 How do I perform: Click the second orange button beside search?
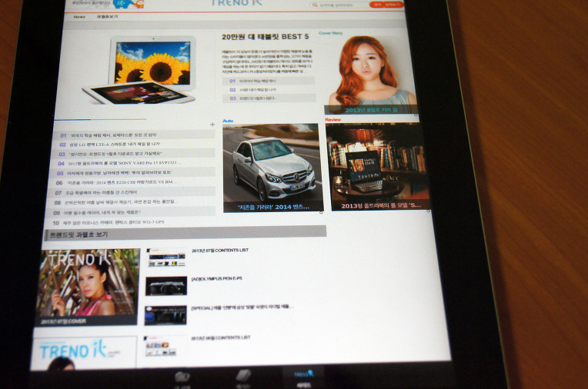393,5
